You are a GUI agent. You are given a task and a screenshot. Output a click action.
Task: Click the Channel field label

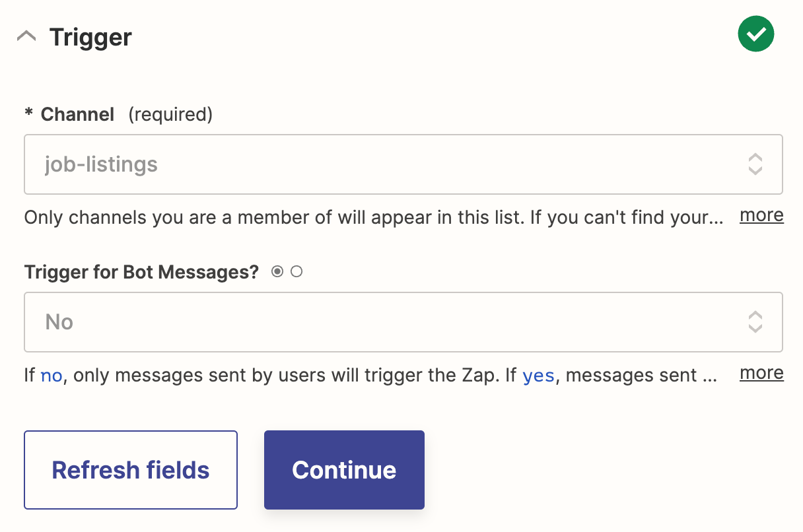77,114
